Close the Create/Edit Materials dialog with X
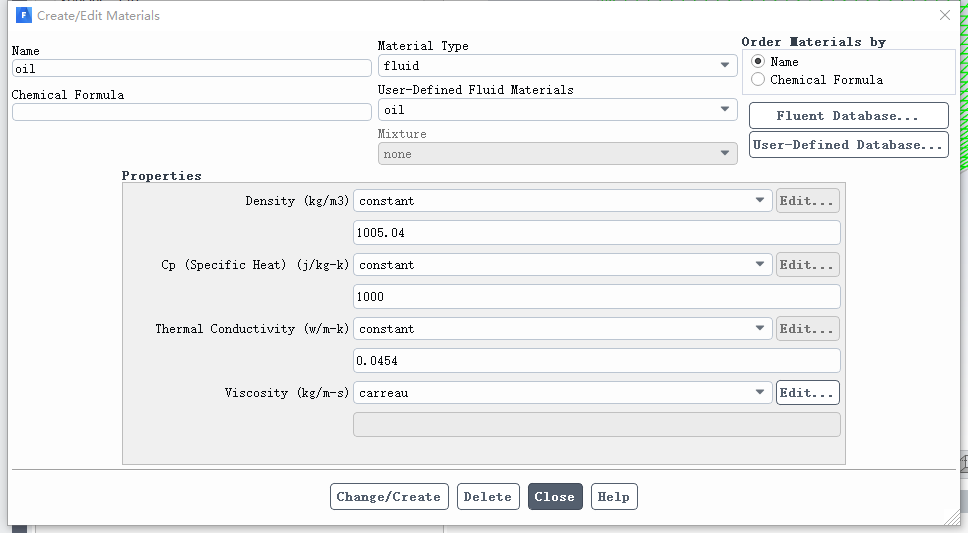The height and width of the screenshot is (533, 968). coord(945,15)
